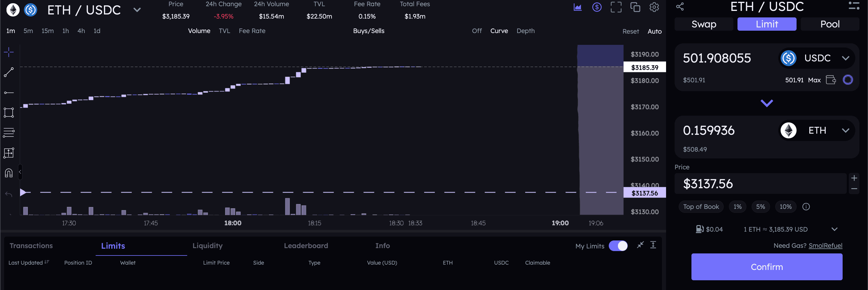Decrease limit price with minus
868x290 pixels.
coord(854,189)
